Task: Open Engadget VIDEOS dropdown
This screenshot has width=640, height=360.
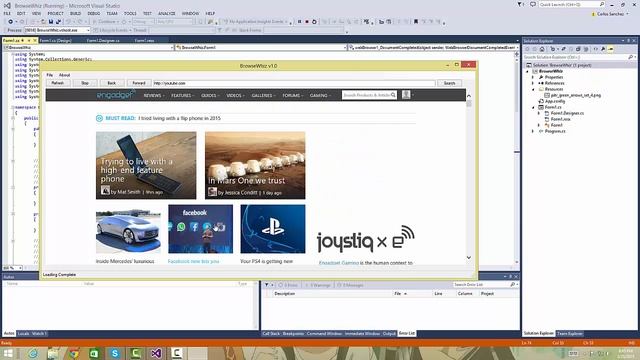Action: pyautogui.click(x=235, y=96)
